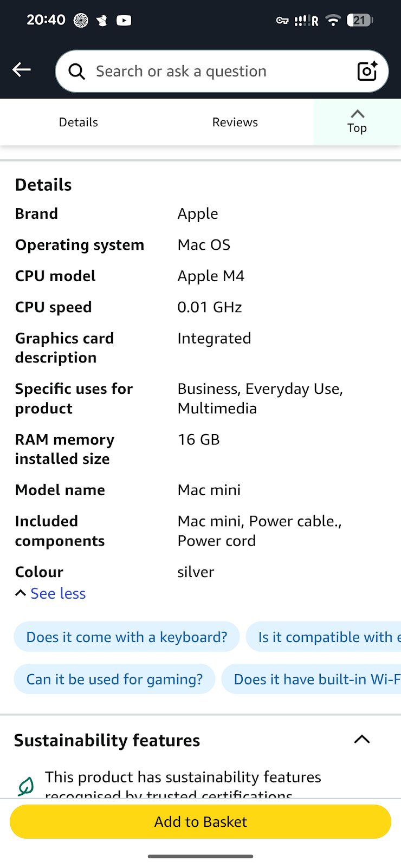This screenshot has width=401, height=868.
Task: Tap the Wi-Fi status icon
Action: [x=333, y=21]
